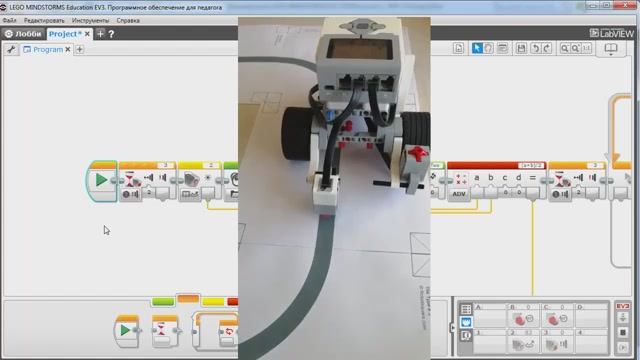Switch to the Лобби tab

[23, 34]
